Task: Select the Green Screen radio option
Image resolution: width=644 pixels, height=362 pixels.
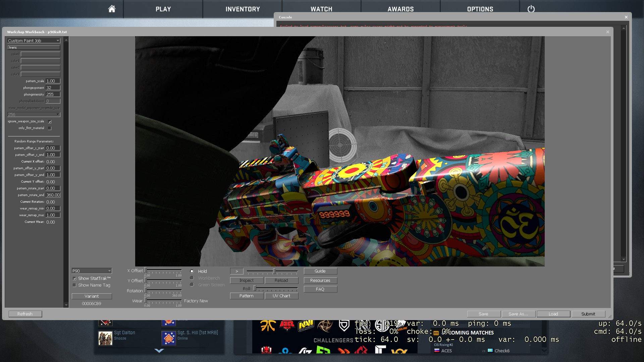Action: click(192, 285)
